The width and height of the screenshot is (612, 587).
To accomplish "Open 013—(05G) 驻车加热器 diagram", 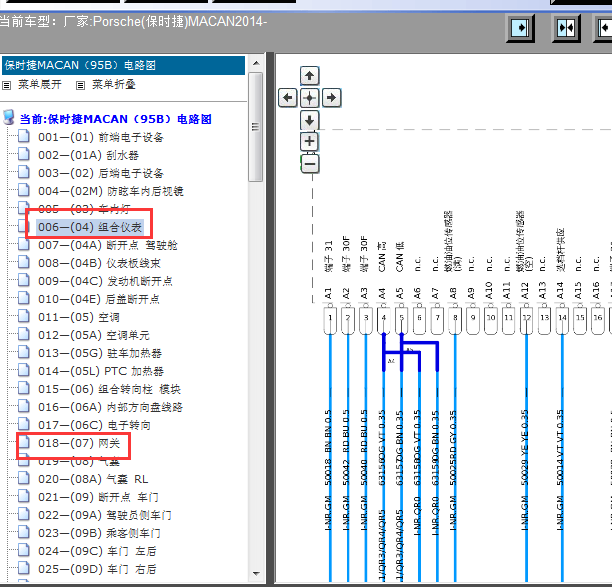I will coord(100,353).
